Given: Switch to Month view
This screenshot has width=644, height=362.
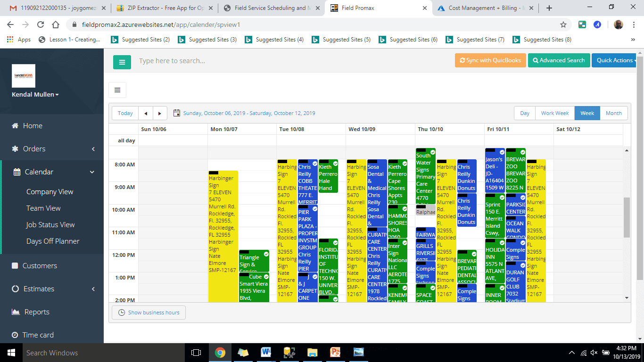Looking at the screenshot, I should coord(614,113).
